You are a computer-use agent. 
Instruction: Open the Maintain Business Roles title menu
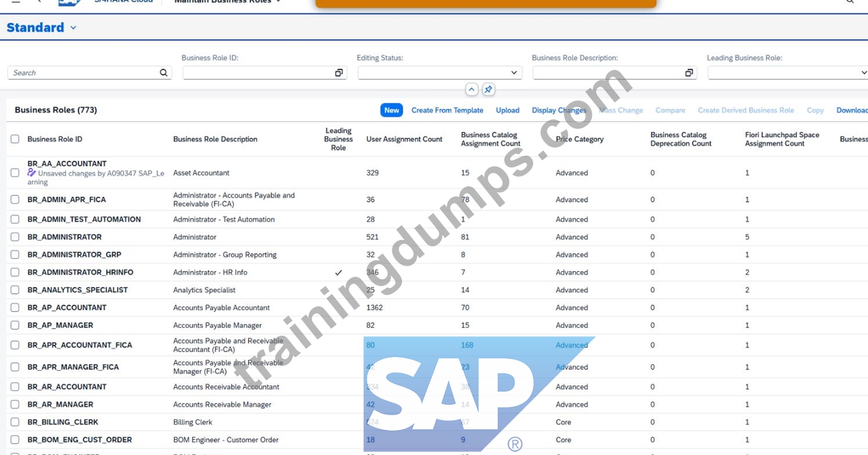point(278,2)
